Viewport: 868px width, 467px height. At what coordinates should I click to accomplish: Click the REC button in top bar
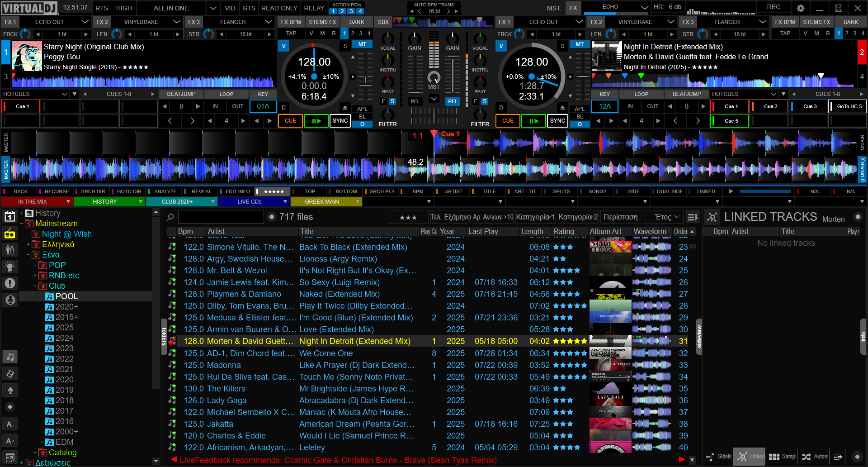click(x=774, y=7)
